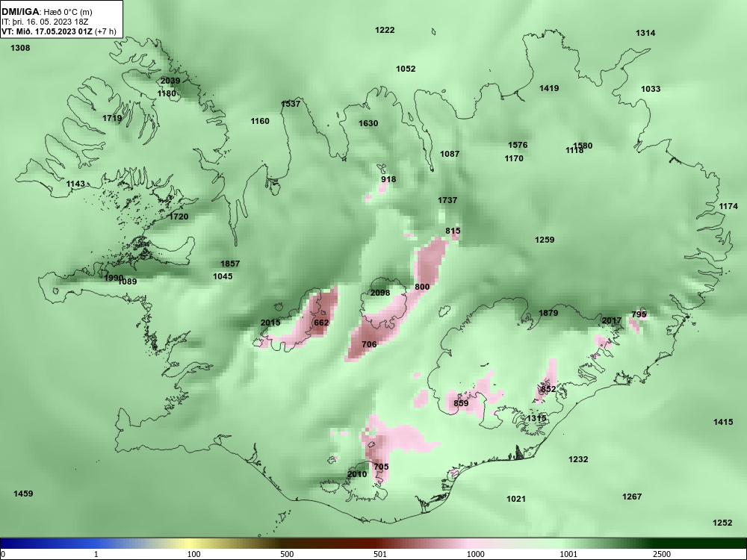
Task: Select the 1630 value label
Action: coord(368,123)
